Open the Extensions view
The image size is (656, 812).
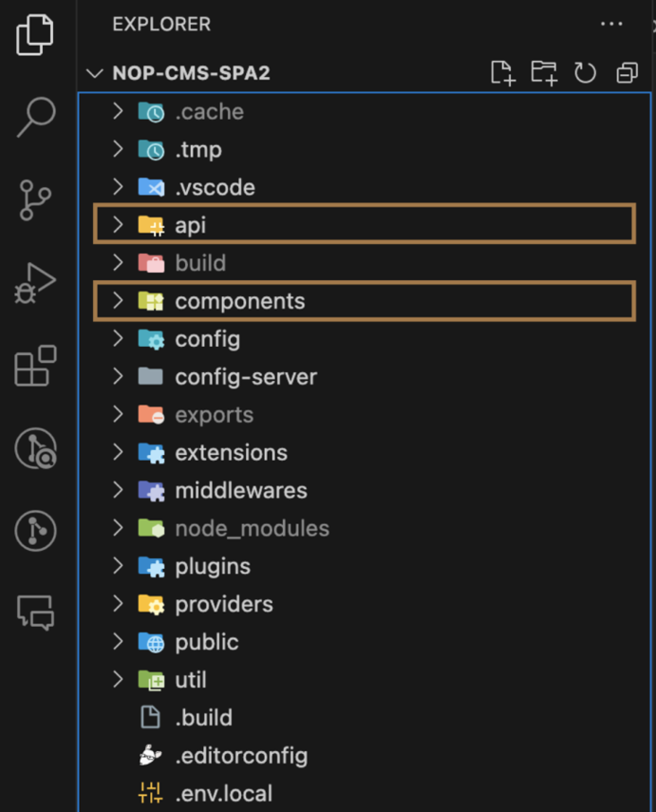pos(35,366)
